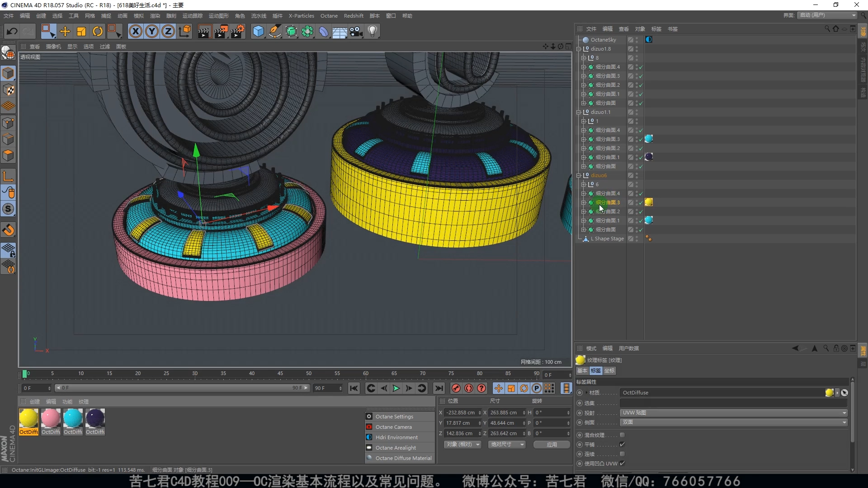
Task: Select the Rotate tool icon
Action: pyautogui.click(x=98, y=31)
